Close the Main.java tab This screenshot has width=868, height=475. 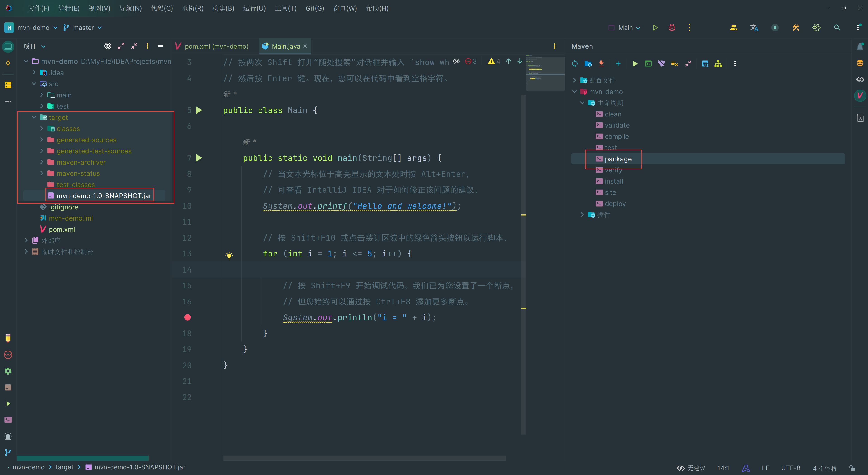click(305, 46)
